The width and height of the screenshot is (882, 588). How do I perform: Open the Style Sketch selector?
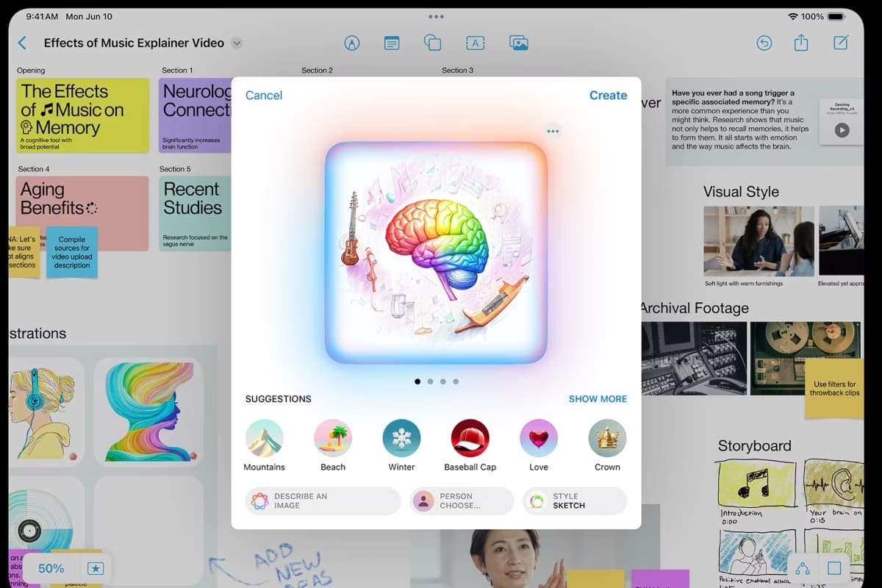[x=574, y=500]
